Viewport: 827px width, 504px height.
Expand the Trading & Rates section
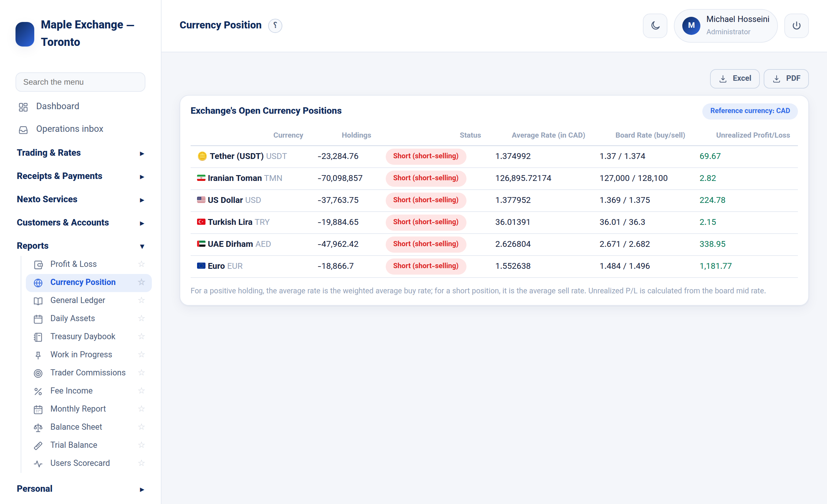pyautogui.click(x=80, y=153)
